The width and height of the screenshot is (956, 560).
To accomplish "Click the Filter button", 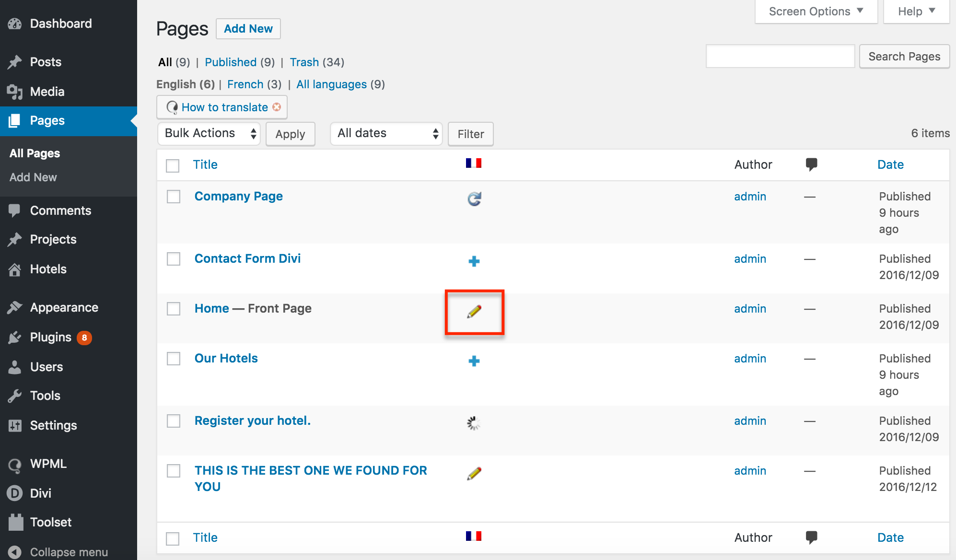I will [470, 134].
